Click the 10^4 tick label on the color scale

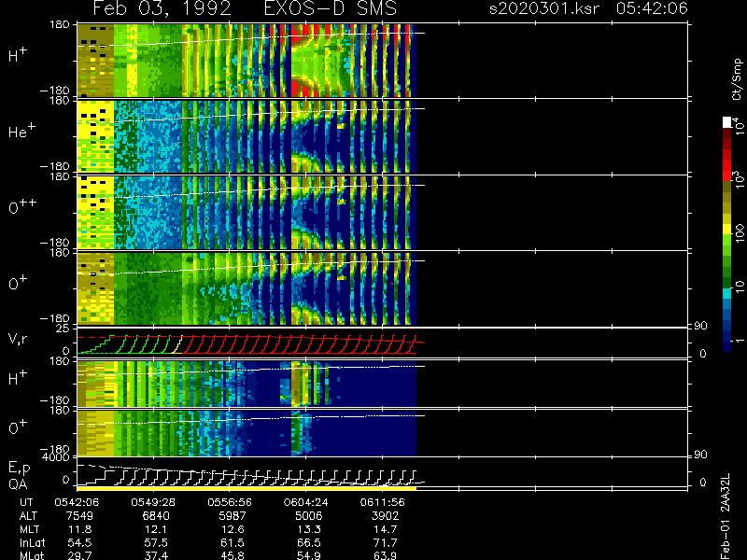[739, 126]
